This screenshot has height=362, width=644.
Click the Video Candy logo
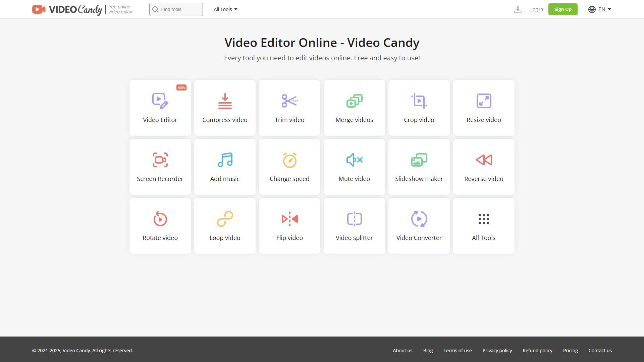[x=67, y=10]
